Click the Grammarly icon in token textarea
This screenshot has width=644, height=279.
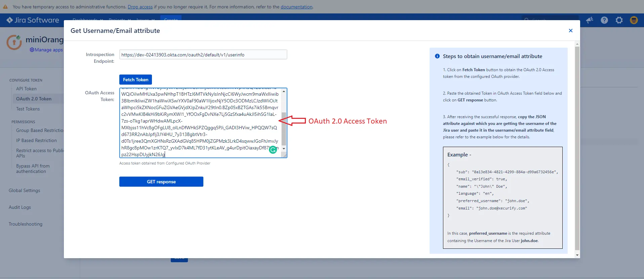(273, 150)
